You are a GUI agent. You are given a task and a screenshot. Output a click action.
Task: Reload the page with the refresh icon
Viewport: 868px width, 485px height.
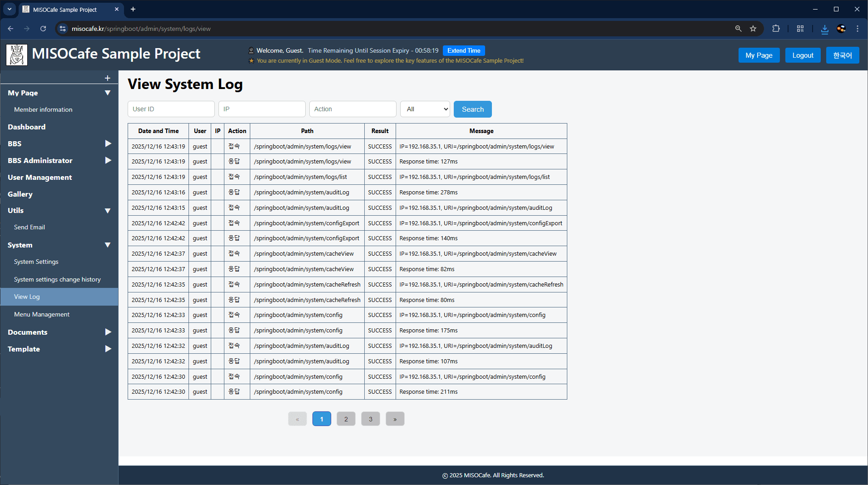(x=43, y=28)
